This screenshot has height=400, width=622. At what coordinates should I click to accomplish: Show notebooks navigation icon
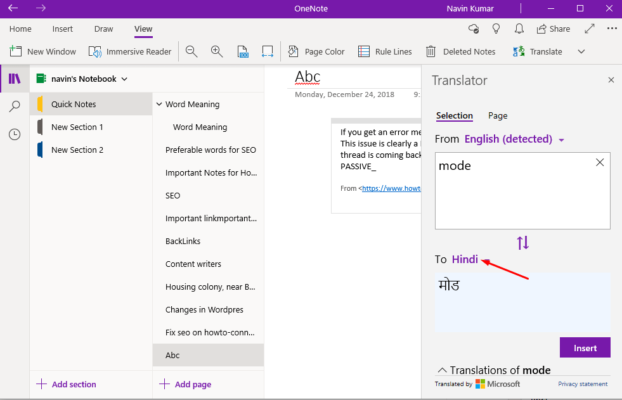[x=15, y=79]
